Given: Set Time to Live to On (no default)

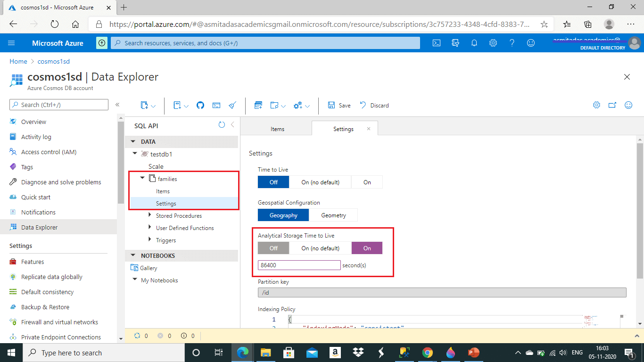Looking at the screenshot, I should click(x=320, y=182).
